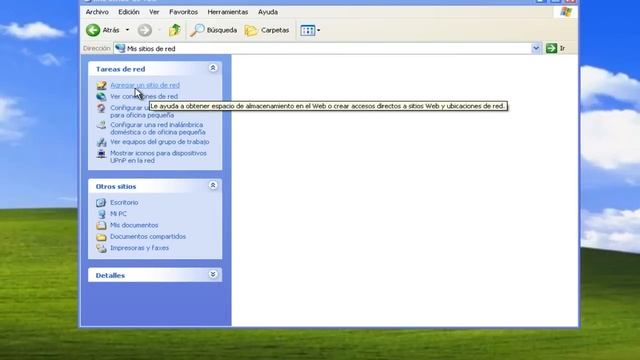Open the Atrás history dropdown arrow
This screenshot has width=640, height=360.
127,30
